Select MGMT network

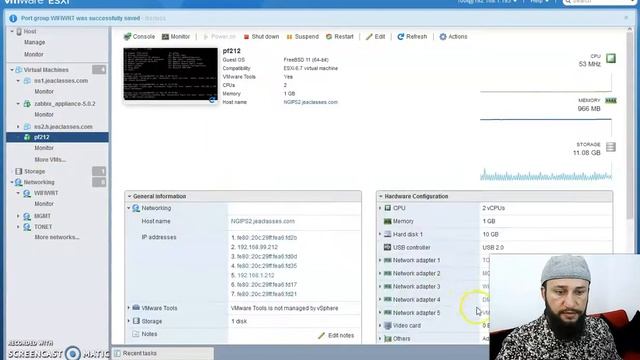click(42, 216)
